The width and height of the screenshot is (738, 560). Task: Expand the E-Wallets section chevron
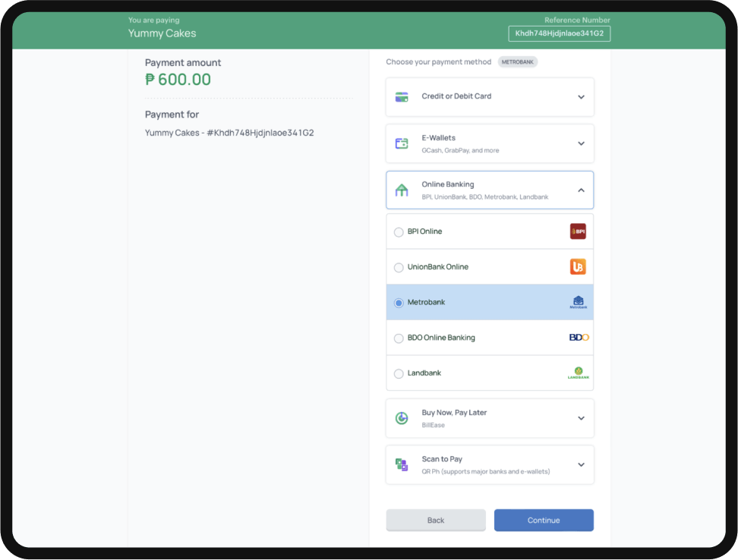coord(582,143)
